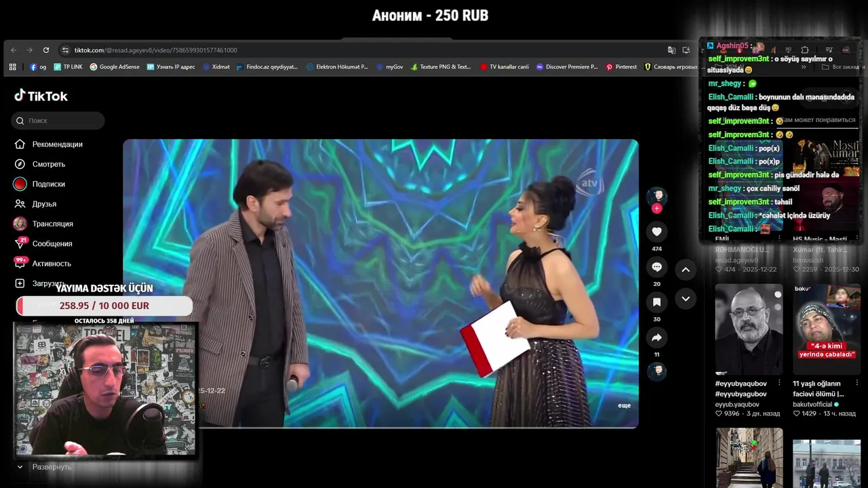Like the TikTok video with the heart icon
The height and width of the screenshot is (488, 868).
pyautogui.click(x=656, y=232)
